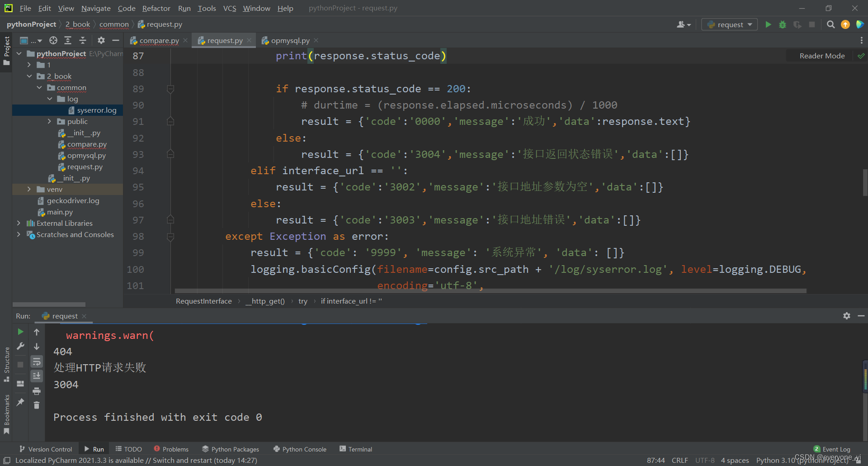Open Problems tool window

[x=171, y=449]
